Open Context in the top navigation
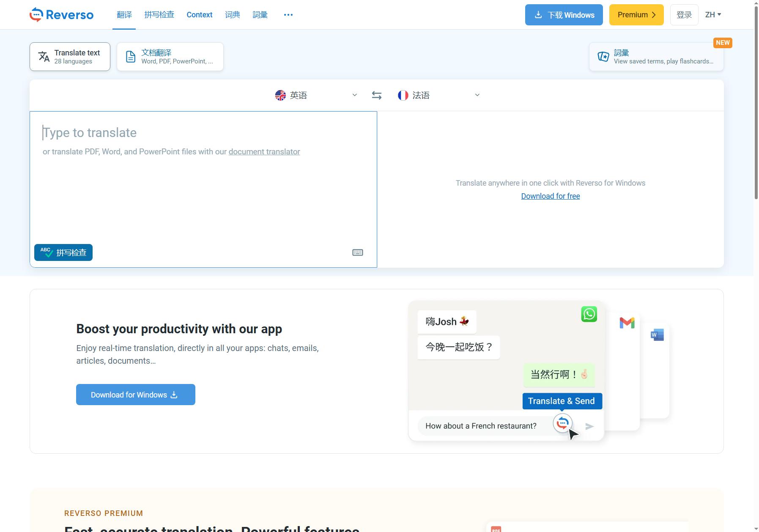This screenshot has width=759, height=532. pos(200,15)
